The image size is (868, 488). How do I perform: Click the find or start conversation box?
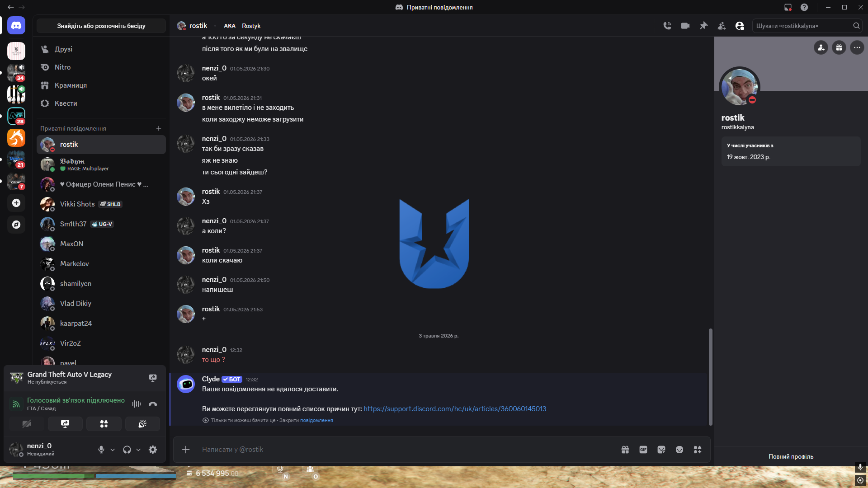[101, 26]
